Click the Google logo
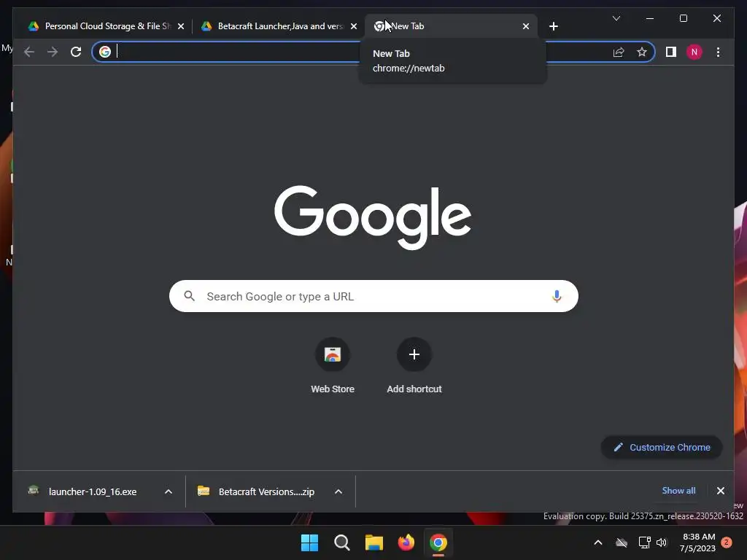The image size is (747, 560). pyautogui.click(x=373, y=217)
